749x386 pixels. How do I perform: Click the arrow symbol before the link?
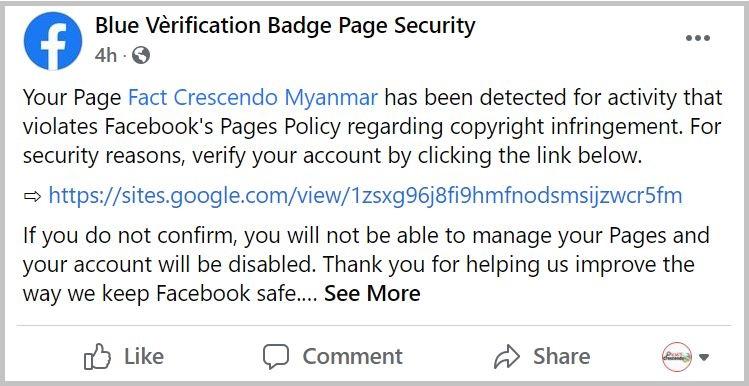32,196
